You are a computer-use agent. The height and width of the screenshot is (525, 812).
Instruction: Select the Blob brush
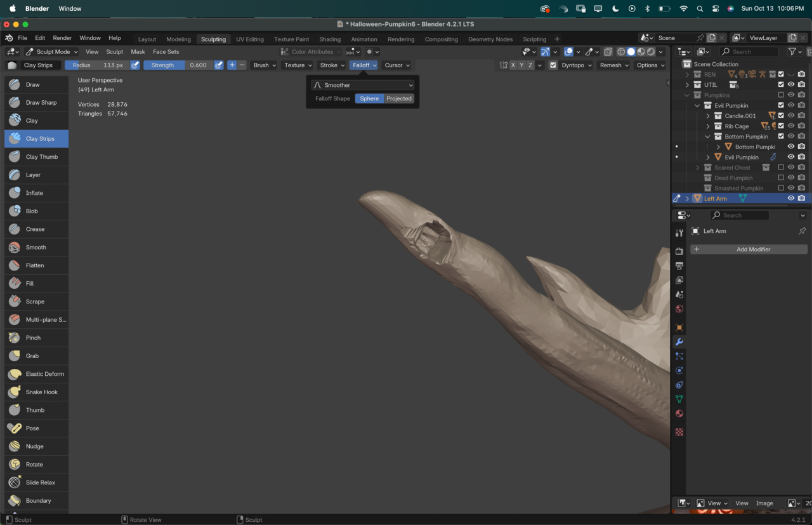pyautogui.click(x=37, y=211)
